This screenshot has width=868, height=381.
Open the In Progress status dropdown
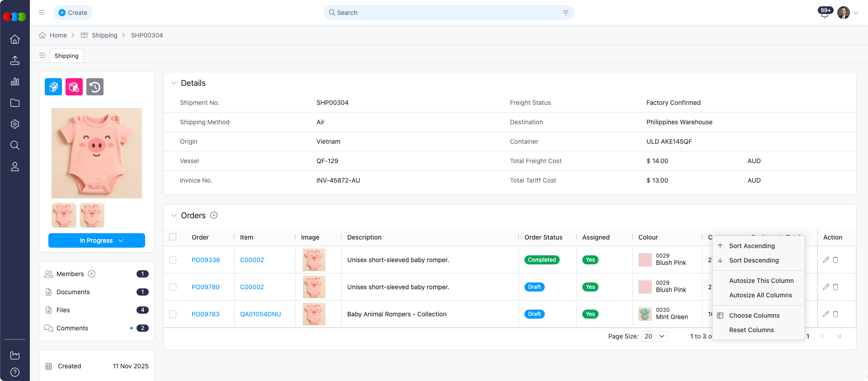coord(97,240)
